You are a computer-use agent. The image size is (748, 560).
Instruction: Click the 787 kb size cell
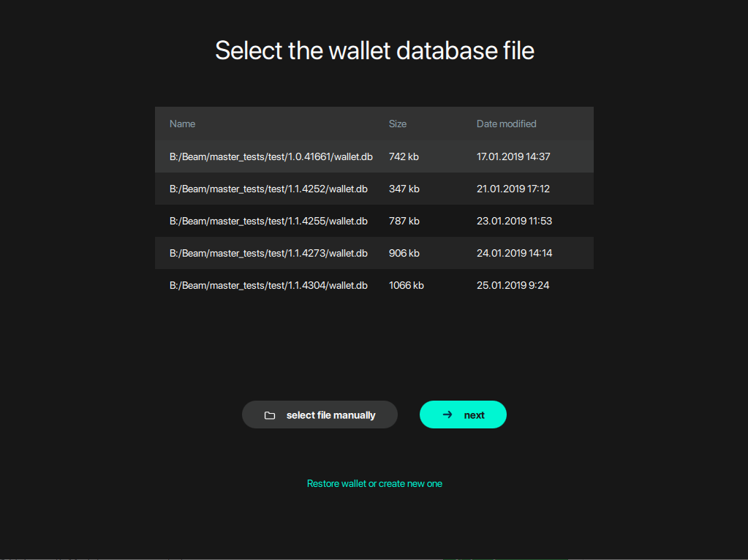[x=404, y=221]
